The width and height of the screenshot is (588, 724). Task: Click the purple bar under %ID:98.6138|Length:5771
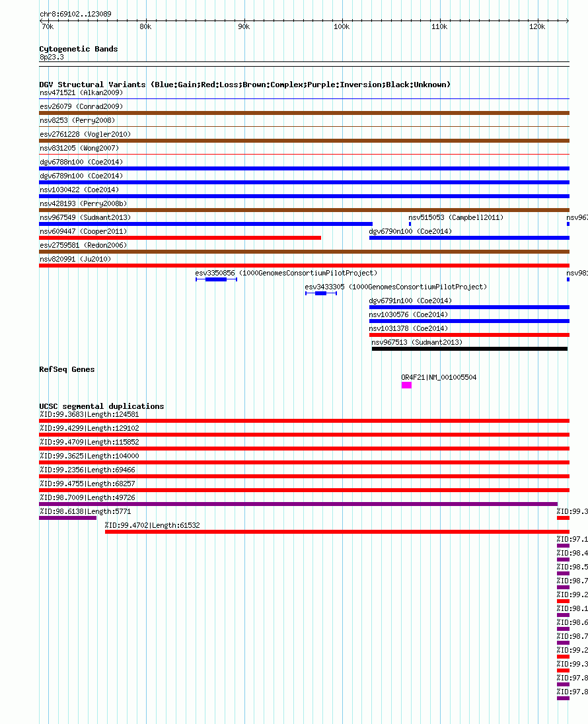coord(68,518)
